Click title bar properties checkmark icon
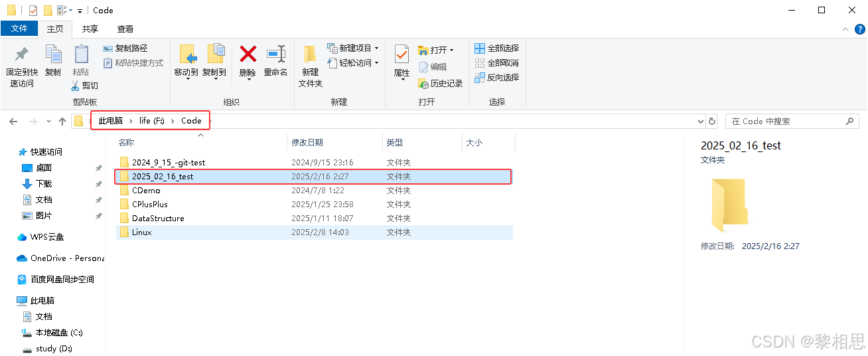Viewport: 868px width, 356px height. pyautogui.click(x=33, y=11)
